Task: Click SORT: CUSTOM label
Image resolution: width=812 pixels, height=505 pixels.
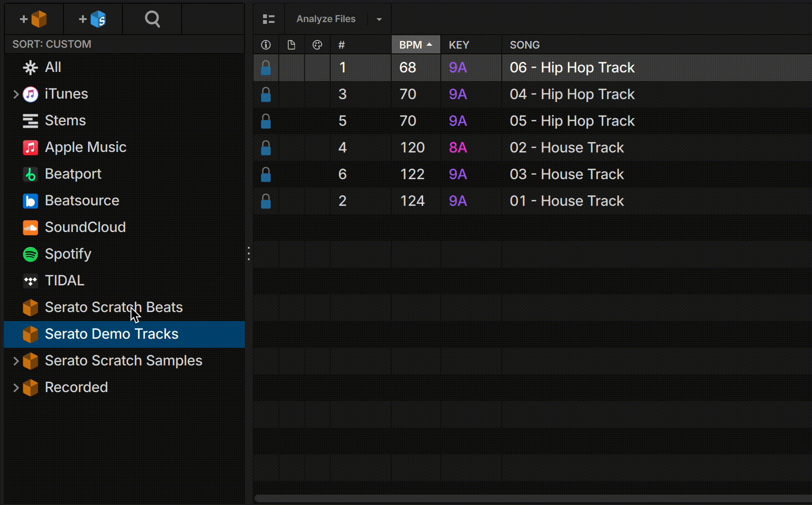Action: (x=52, y=44)
